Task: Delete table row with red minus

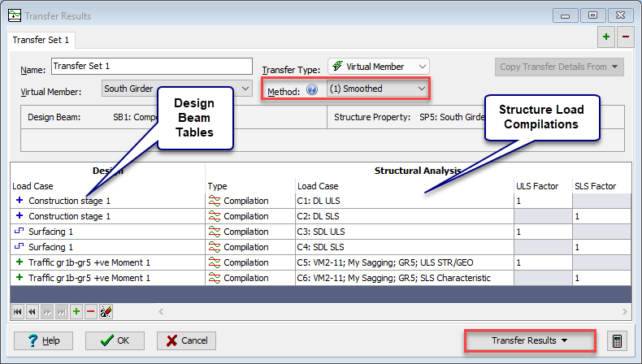Action: [x=91, y=312]
